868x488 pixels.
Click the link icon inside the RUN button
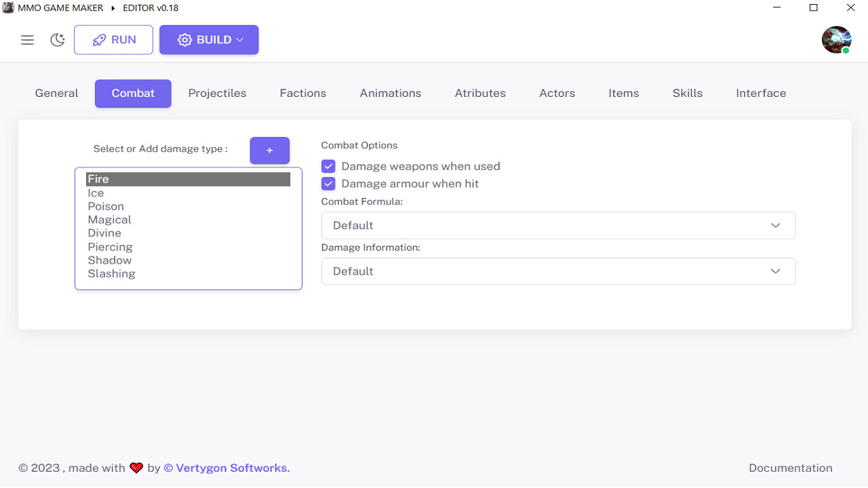tap(98, 39)
